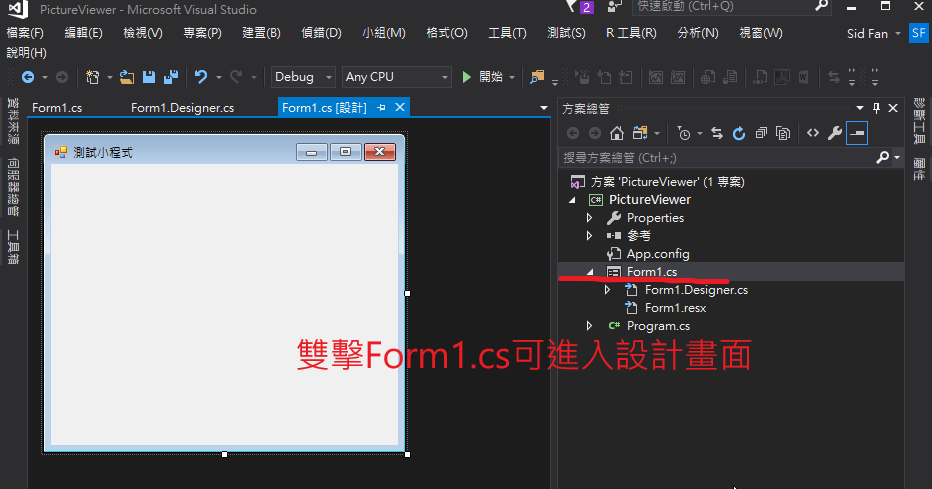Expand the Properties node
This screenshot has height=489, width=932.
pyautogui.click(x=590, y=218)
